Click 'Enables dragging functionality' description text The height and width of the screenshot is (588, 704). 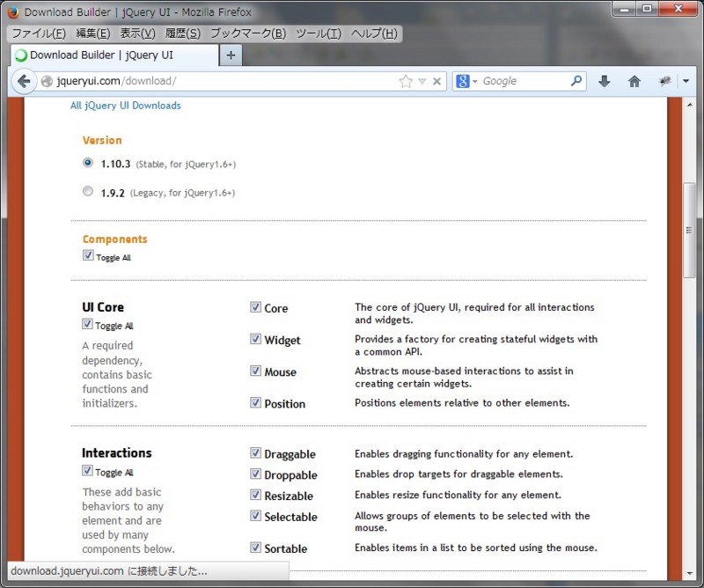tap(464, 454)
